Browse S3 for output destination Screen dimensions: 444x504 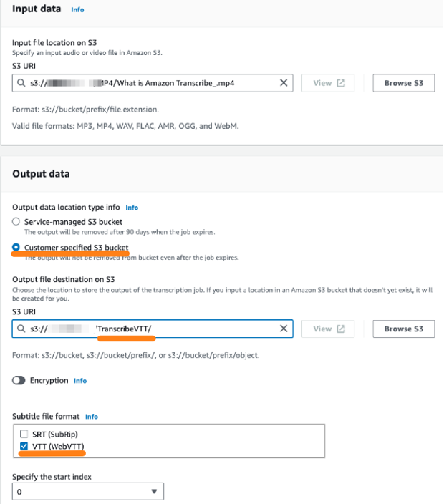(x=404, y=329)
